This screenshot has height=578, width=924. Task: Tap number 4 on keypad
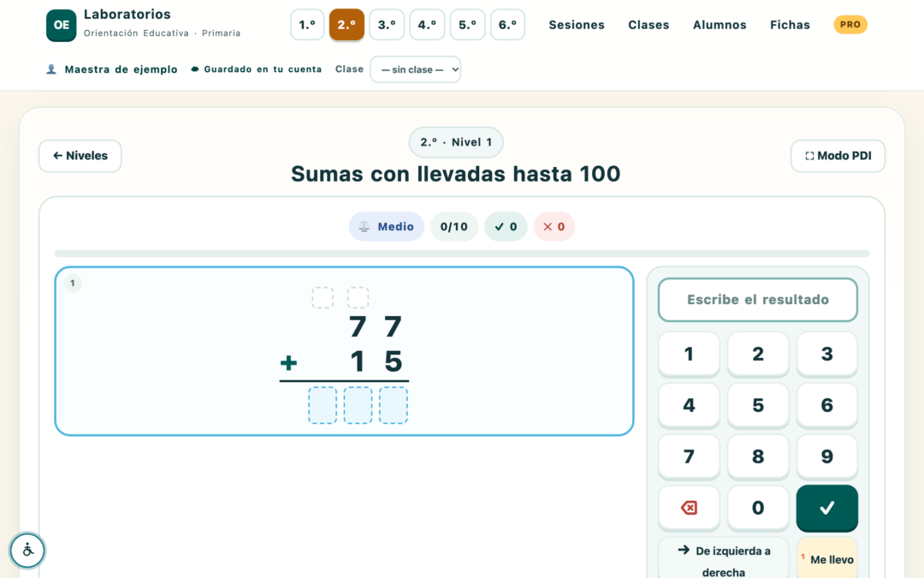689,405
